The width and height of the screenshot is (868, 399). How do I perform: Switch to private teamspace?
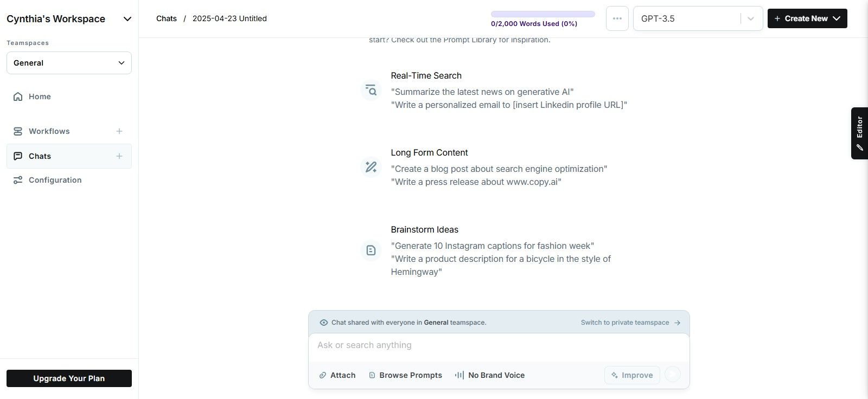pyautogui.click(x=630, y=323)
